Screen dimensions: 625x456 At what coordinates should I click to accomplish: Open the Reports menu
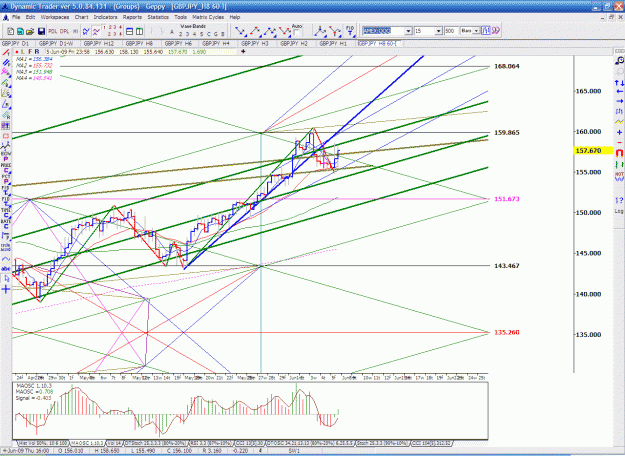point(132,17)
